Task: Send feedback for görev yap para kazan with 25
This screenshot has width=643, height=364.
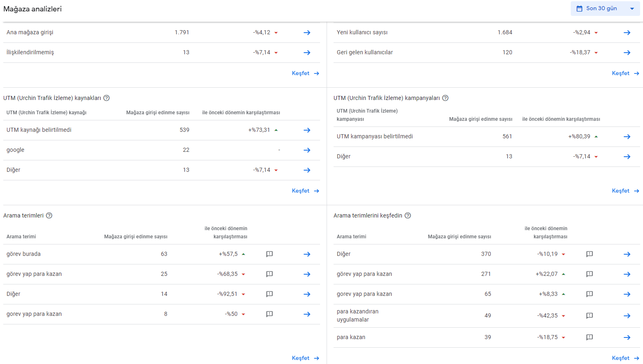Action: click(269, 274)
